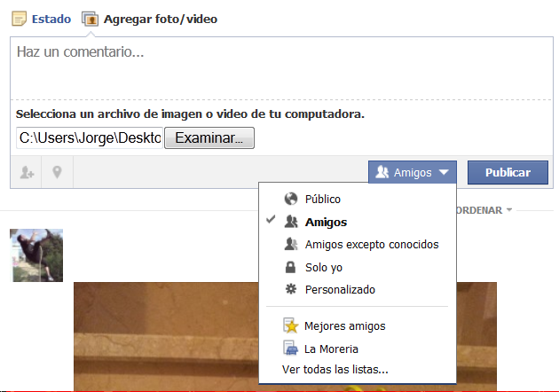This screenshot has height=392, width=559.
Task: Open Ver todas las listas...
Action: (x=335, y=370)
